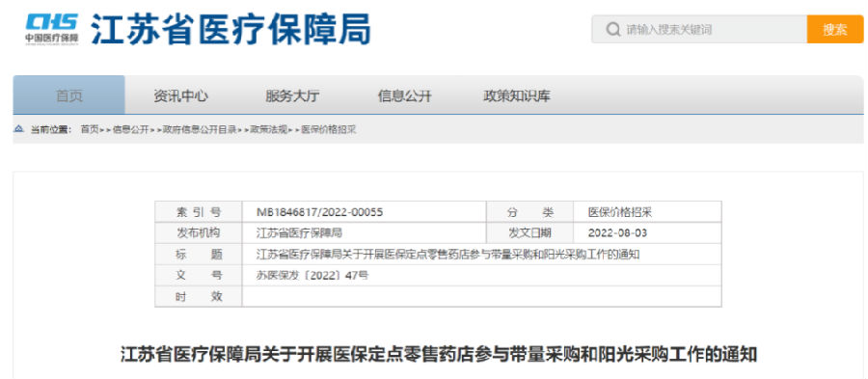Open the 资讯中心 navigation tab
The width and height of the screenshot is (868, 379).
pos(180,95)
